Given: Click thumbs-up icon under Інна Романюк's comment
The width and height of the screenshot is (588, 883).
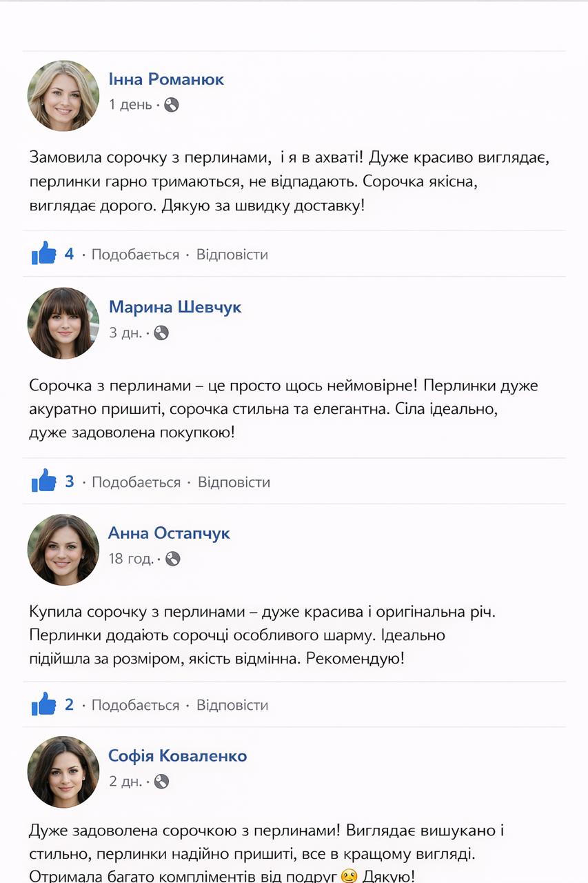Looking at the screenshot, I should click(x=44, y=254).
